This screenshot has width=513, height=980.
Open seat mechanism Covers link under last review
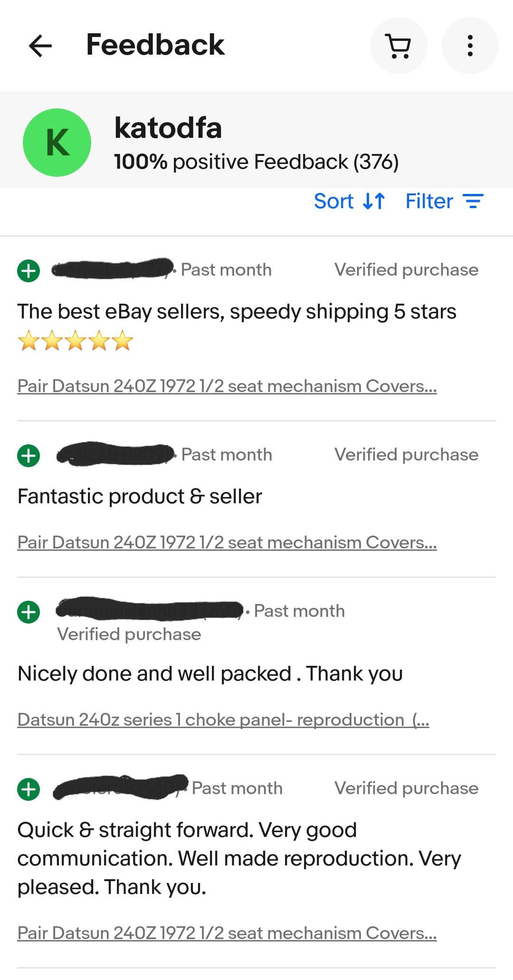pos(227,933)
